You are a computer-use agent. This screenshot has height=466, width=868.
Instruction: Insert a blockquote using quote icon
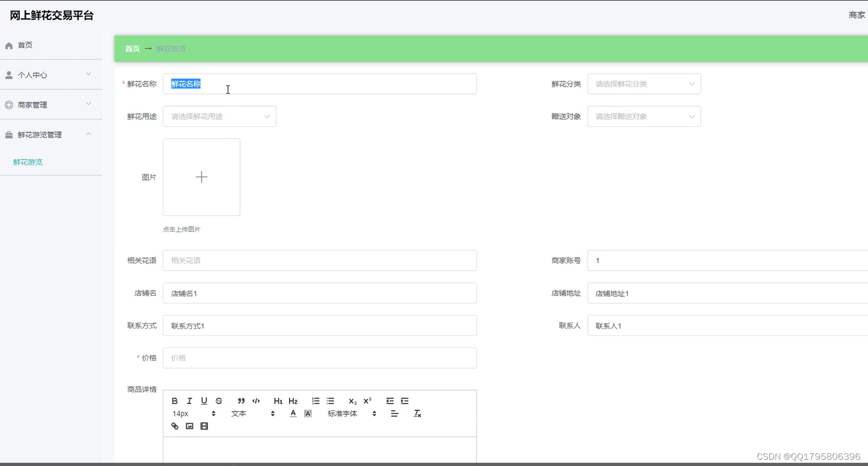pos(241,401)
